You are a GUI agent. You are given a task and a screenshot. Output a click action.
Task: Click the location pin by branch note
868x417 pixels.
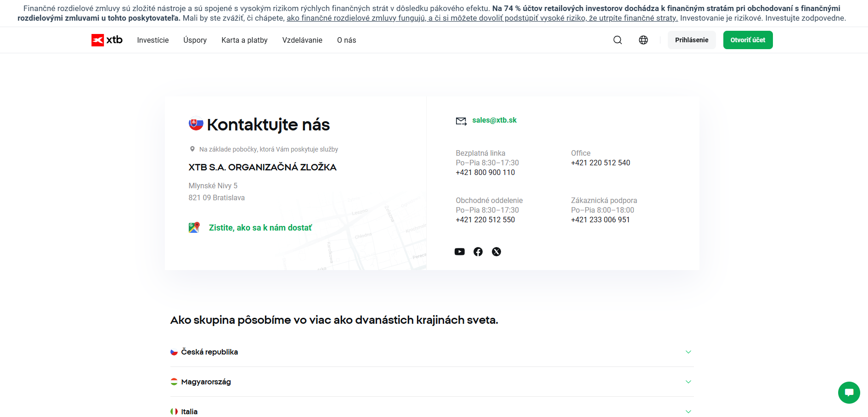[192, 149]
